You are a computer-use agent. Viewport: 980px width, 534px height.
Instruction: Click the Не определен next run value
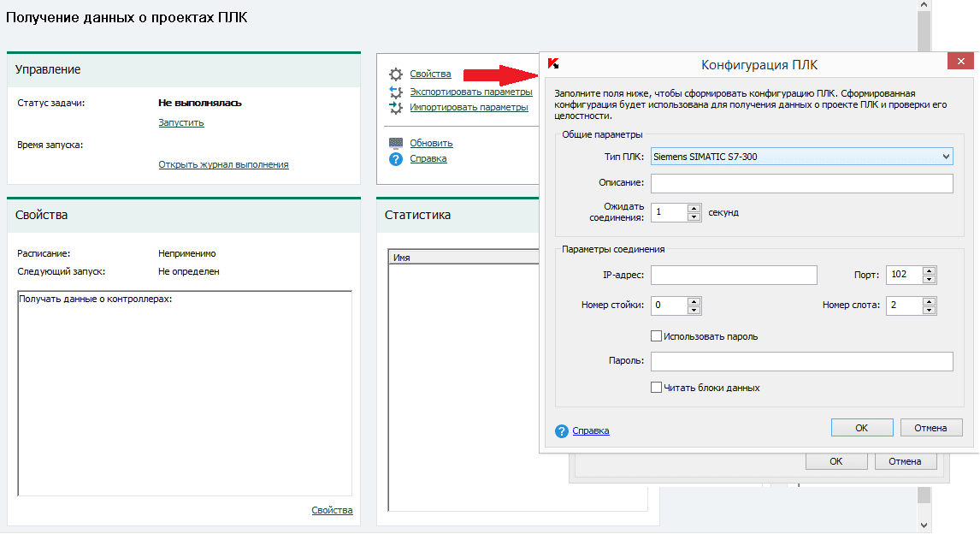pos(189,271)
